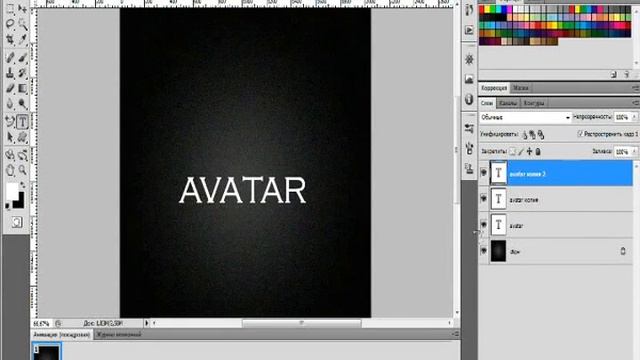Open the Animation panel options menu
This screenshot has height=360, width=640.
(456, 334)
